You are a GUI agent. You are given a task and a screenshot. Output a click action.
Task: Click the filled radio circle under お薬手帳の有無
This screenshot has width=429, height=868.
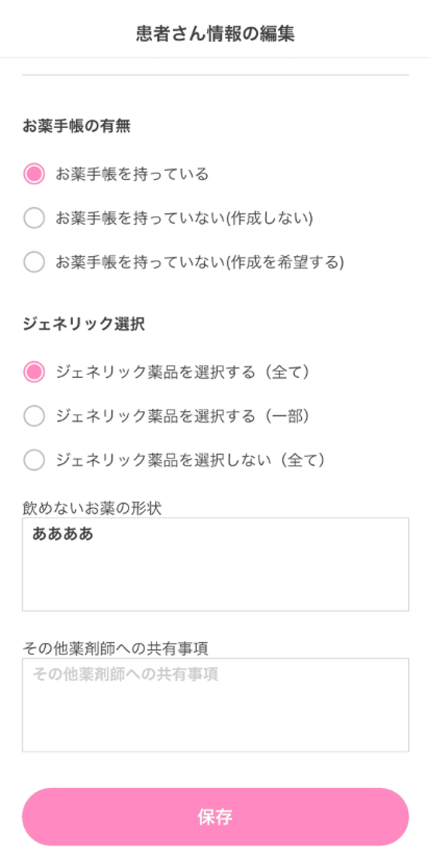(x=34, y=174)
